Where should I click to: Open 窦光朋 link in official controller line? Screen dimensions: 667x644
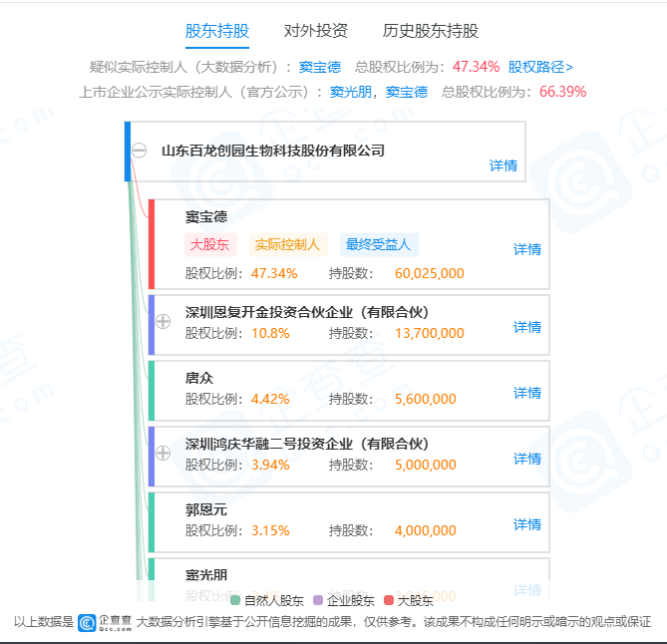(351, 92)
